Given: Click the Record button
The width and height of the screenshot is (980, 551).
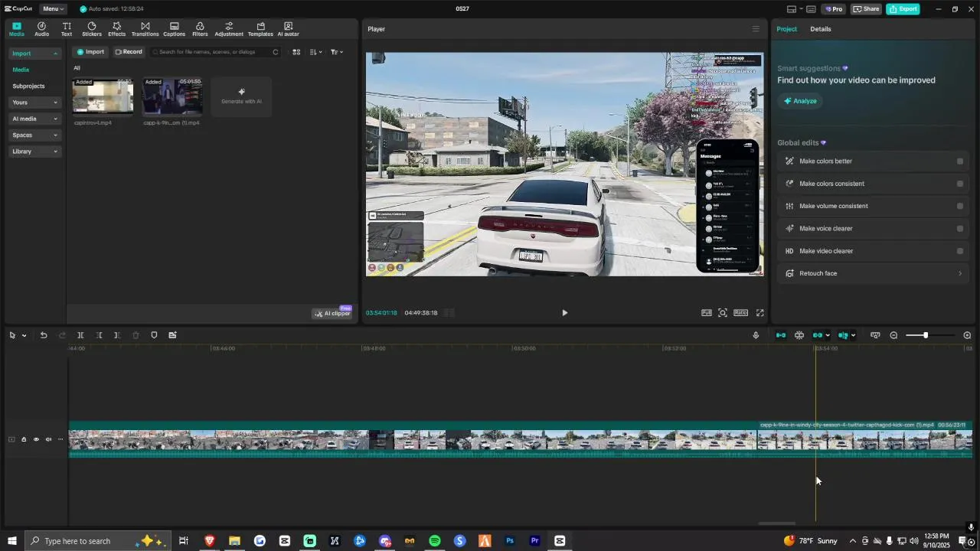Looking at the screenshot, I should tap(129, 52).
